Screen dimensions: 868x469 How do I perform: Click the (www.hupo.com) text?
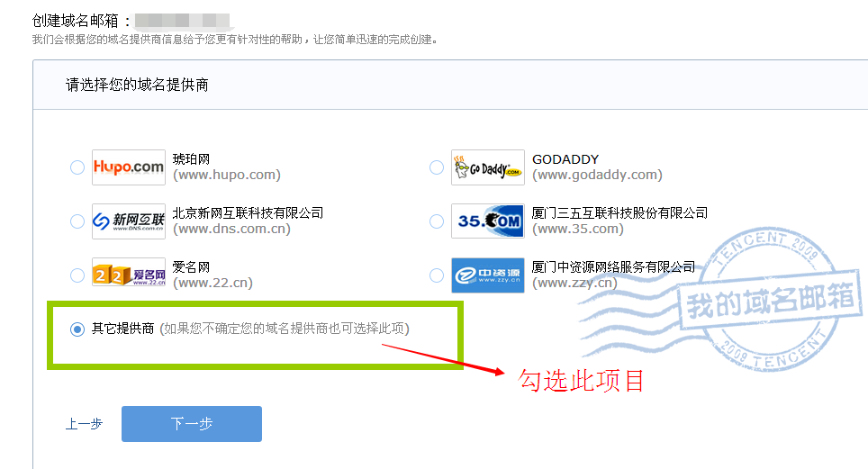coord(227,175)
